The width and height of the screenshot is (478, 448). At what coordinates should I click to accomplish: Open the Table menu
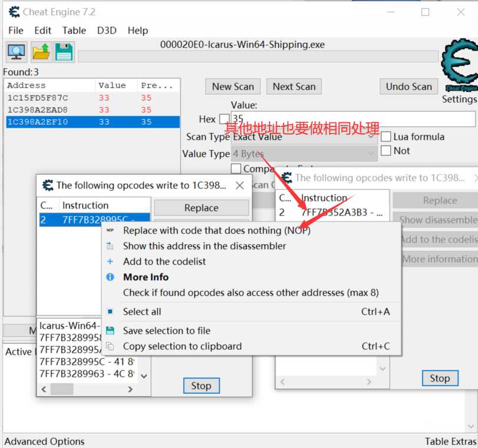coord(74,31)
